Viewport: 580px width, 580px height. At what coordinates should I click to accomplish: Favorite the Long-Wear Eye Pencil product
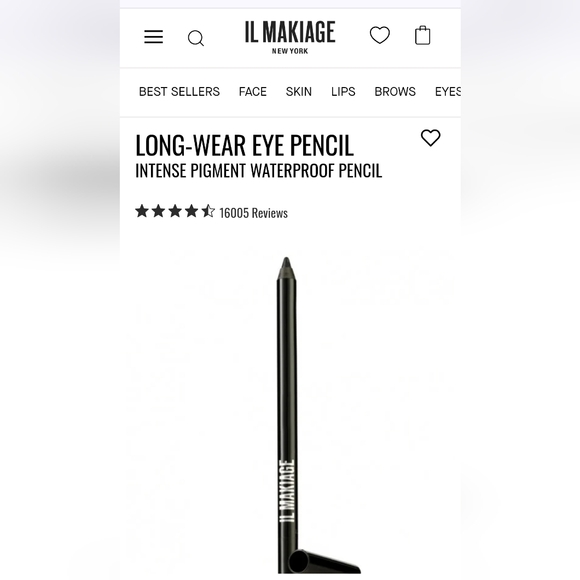point(431,138)
